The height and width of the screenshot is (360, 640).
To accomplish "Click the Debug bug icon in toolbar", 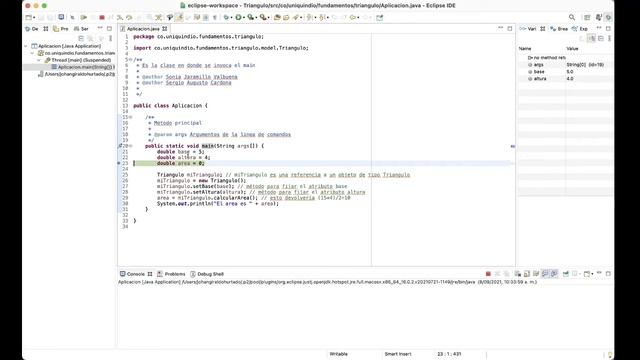I will [x=226, y=18].
